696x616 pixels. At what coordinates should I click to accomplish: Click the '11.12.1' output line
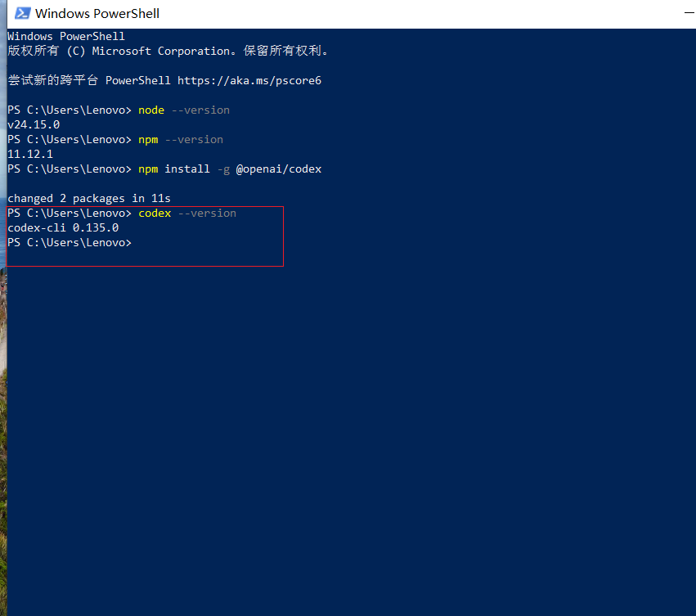click(x=30, y=154)
